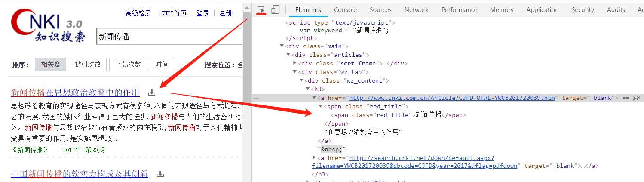
Task: Collapse the div class="main" node
Action: pos(282,46)
